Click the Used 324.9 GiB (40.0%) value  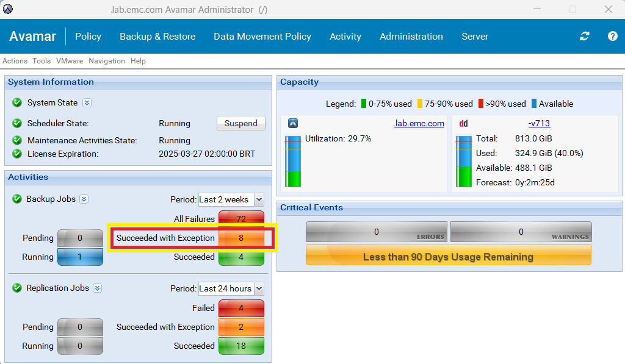click(549, 153)
